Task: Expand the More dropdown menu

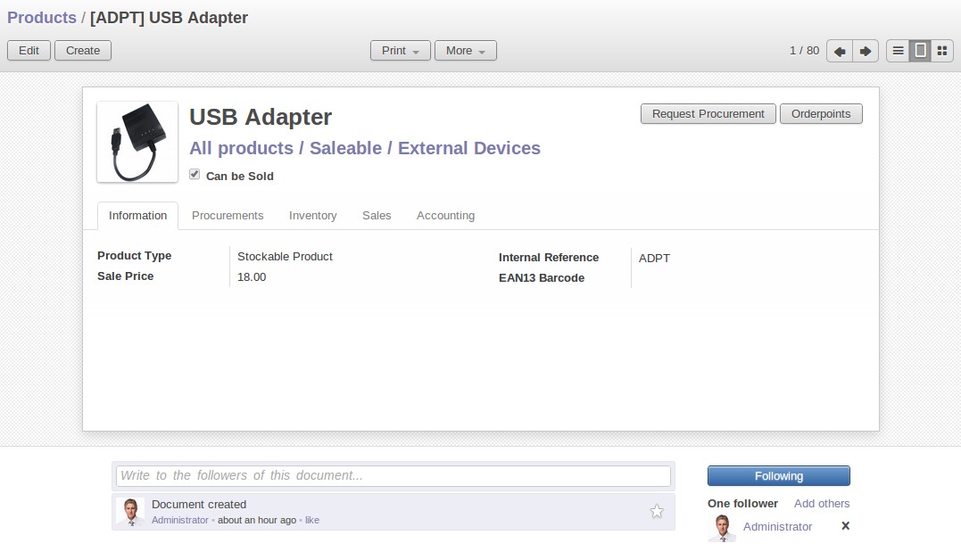Action: point(465,51)
